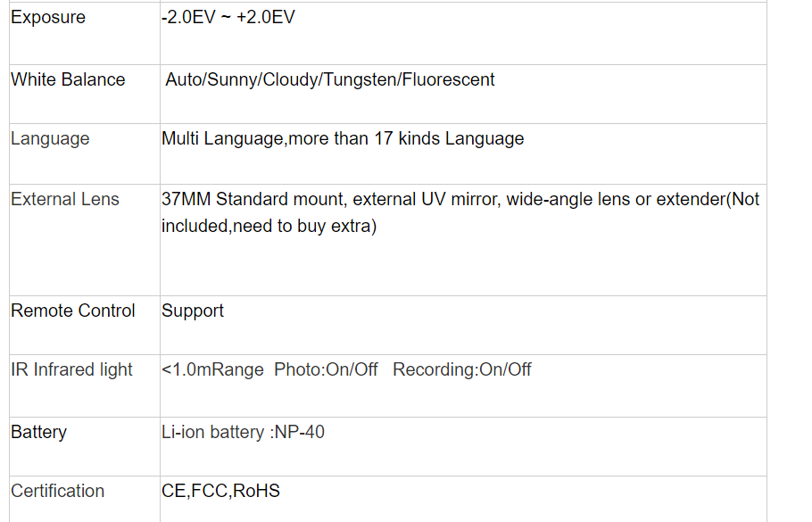The height and width of the screenshot is (522, 812).
Task: Click the External Lens row label
Action: pyautogui.click(x=65, y=199)
